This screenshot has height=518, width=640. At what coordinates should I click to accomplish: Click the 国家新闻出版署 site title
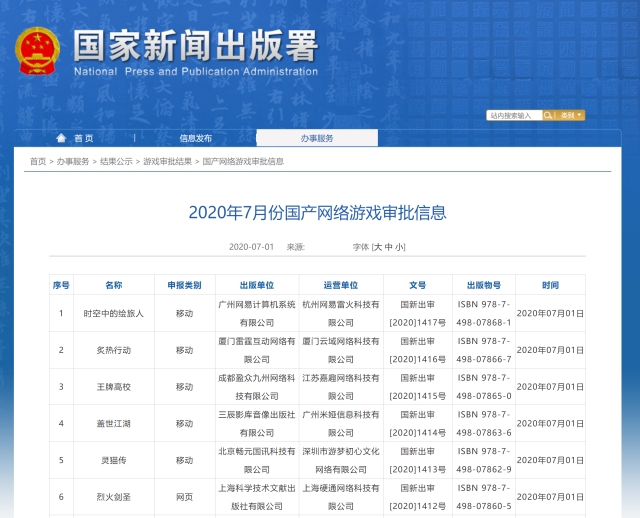coord(195,45)
